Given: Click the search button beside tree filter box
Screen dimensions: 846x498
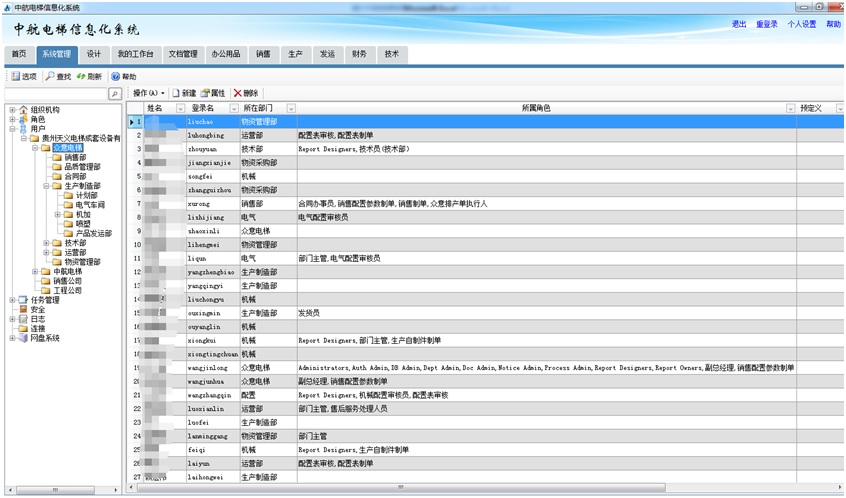Looking at the screenshot, I should click(x=115, y=94).
